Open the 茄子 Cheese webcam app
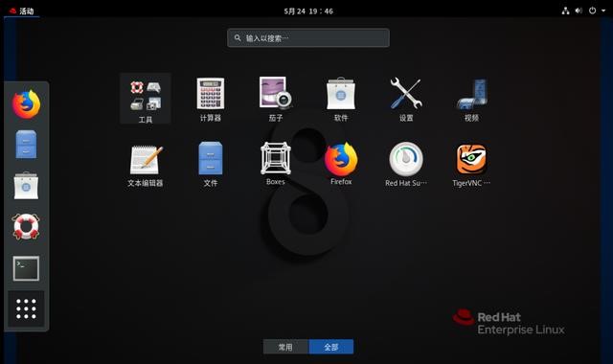This screenshot has width=613, height=364. tap(276, 99)
